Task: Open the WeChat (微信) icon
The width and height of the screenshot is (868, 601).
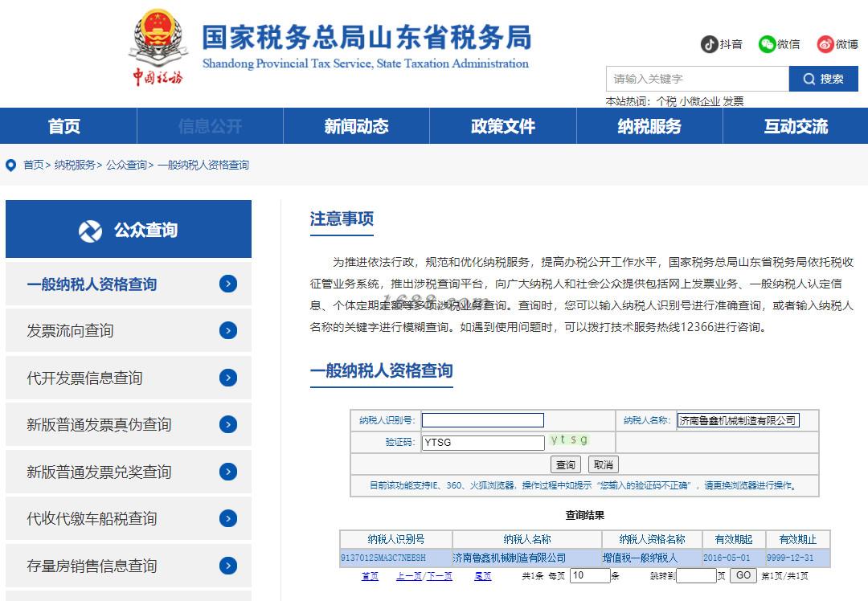Action: point(767,43)
